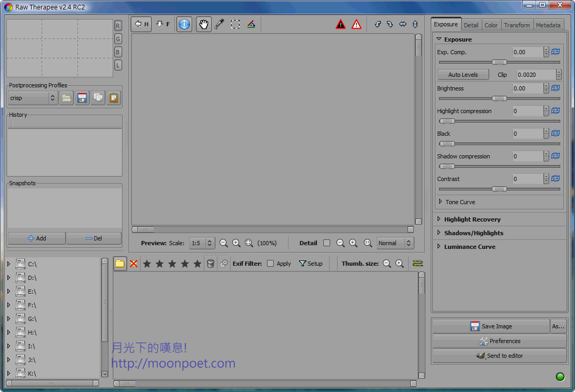Viewport: 575px width, 392px height.
Task: Switch to the Detail tab
Action: click(x=471, y=25)
